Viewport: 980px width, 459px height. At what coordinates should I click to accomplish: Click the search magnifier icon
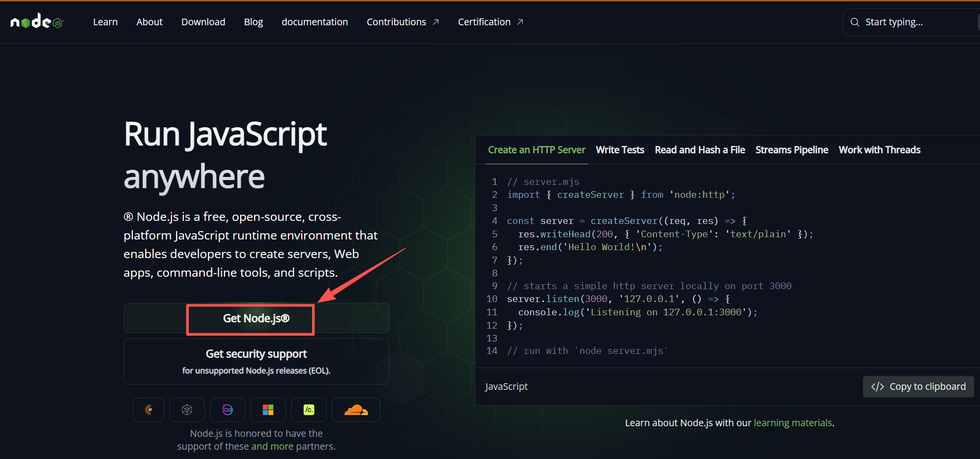click(855, 22)
